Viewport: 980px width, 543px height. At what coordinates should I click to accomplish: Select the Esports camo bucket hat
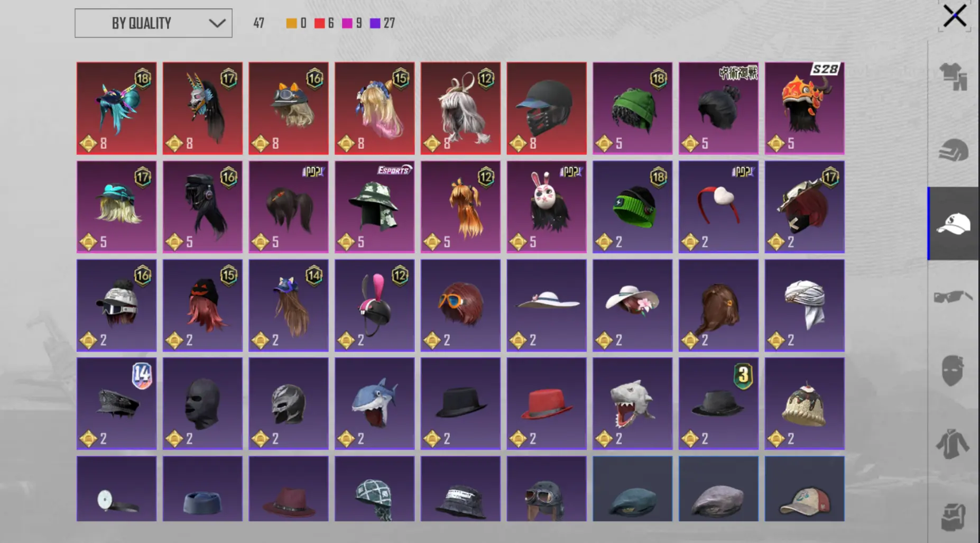(x=375, y=207)
